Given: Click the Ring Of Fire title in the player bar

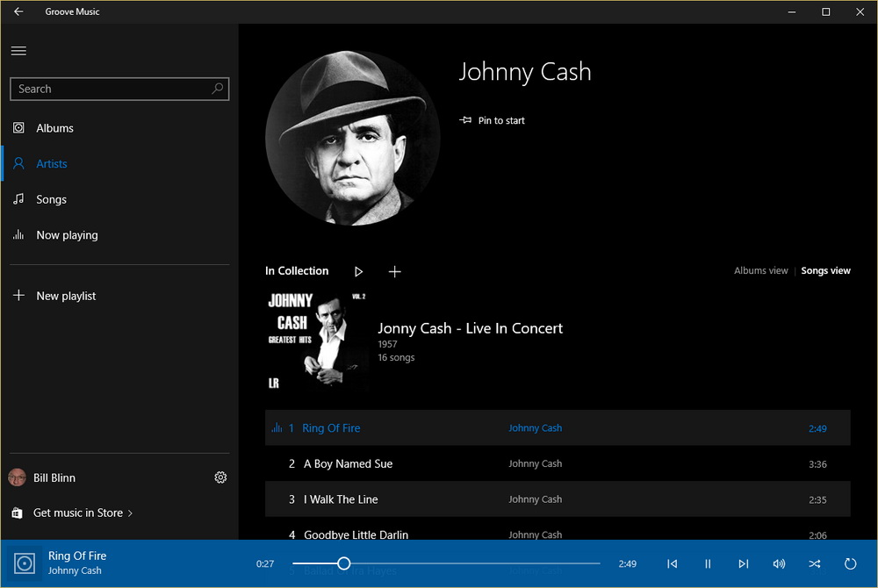Looking at the screenshot, I should tap(77, 556).
